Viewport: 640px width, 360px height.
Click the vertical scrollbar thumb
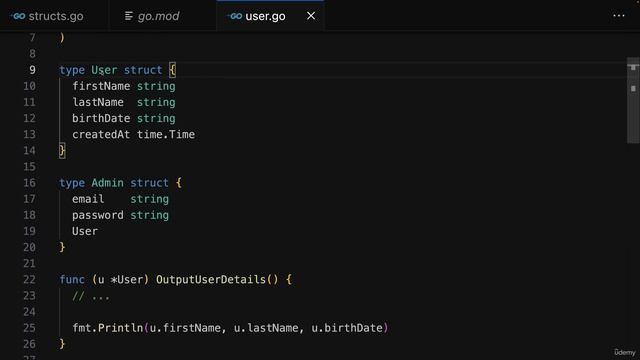point(633,101)
